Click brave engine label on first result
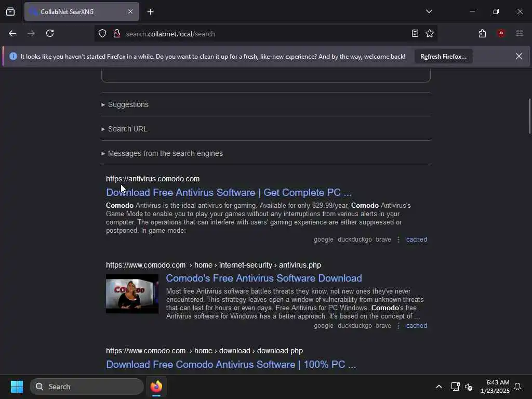532x399 pixels. [x=383, y=240]
